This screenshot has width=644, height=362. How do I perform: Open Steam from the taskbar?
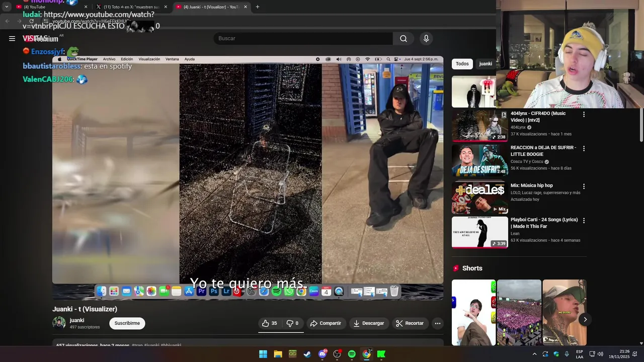pyautogui.click(x=307, y=354)
